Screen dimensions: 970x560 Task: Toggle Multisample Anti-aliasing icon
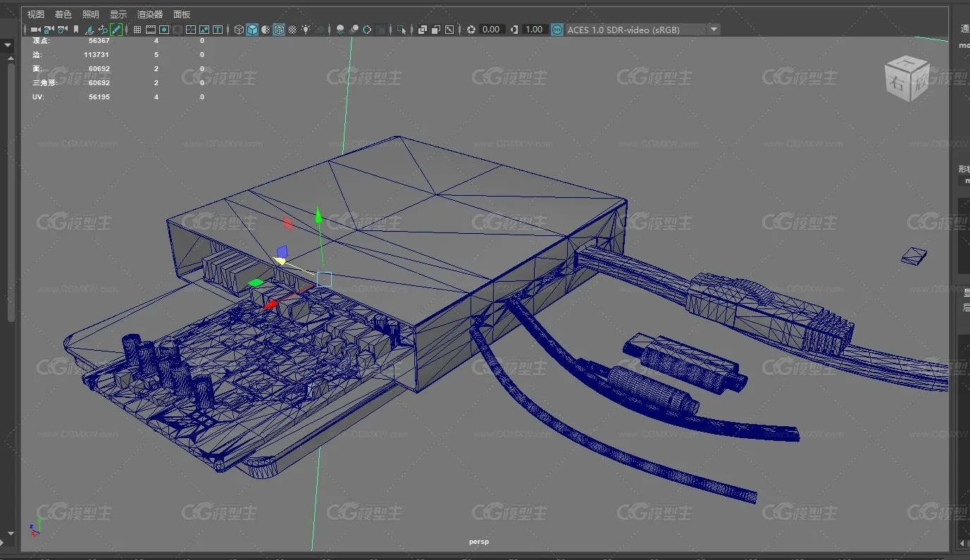[367, 30]
